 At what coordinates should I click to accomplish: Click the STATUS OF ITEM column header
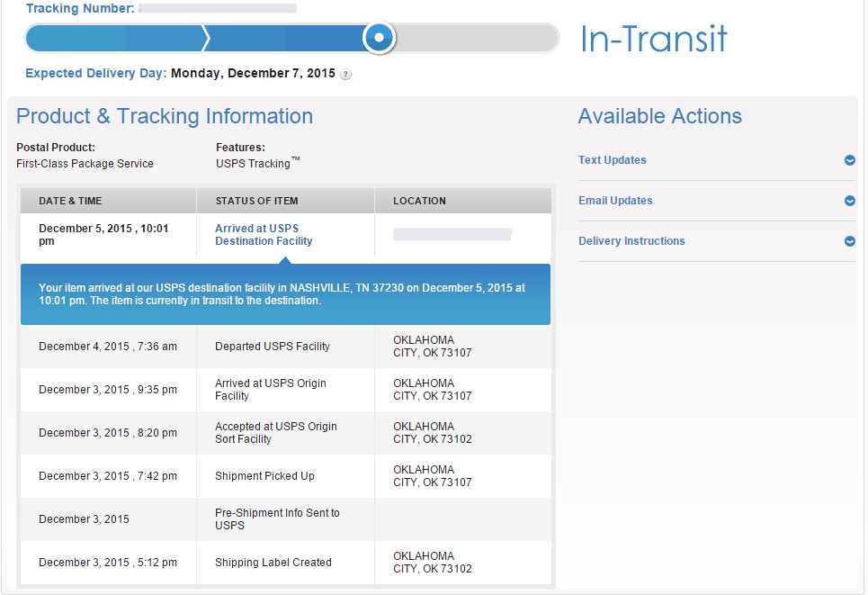257,201
